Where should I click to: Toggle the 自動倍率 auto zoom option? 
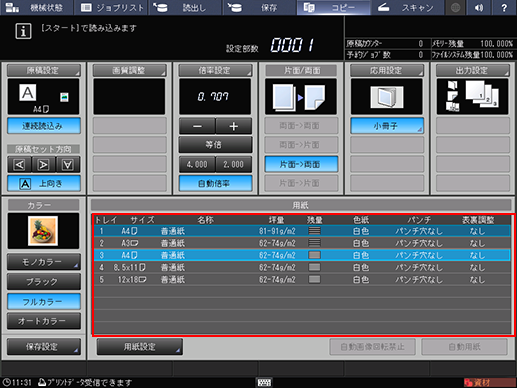coord(215,183)
